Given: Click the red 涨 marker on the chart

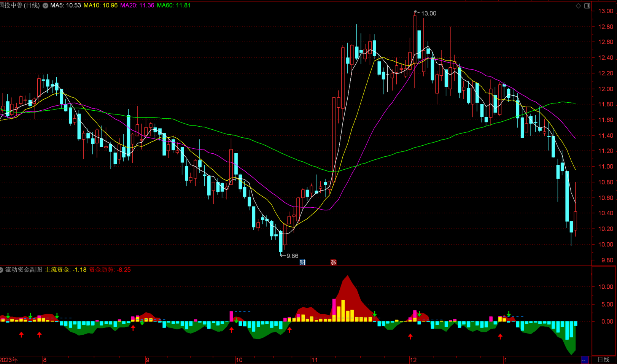Looking at the screenshot, I should (x=334, y=262).
